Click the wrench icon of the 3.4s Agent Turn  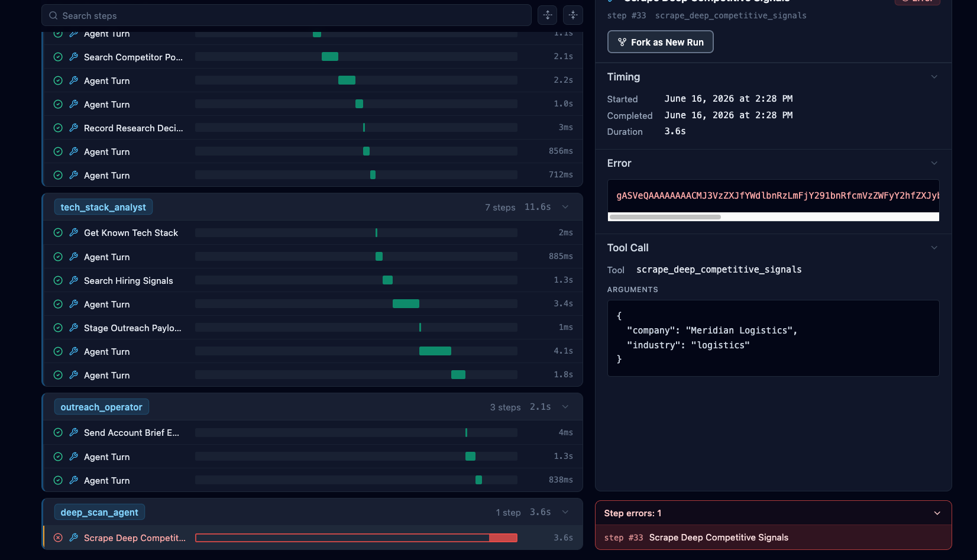pyautogui.click(x=74, y=304)
